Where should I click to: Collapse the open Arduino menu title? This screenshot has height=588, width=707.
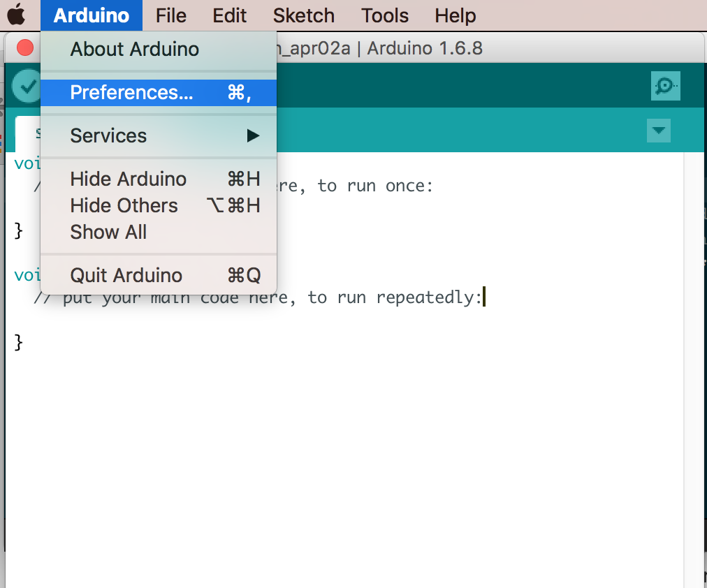[91, 15]
